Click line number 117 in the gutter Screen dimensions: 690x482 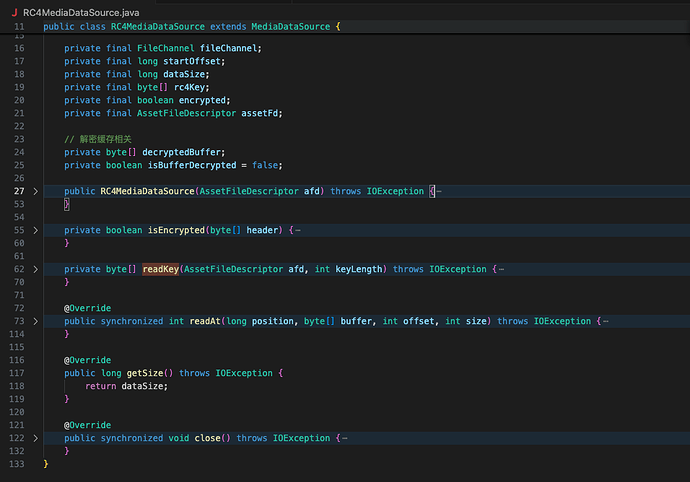coord(19,373)
